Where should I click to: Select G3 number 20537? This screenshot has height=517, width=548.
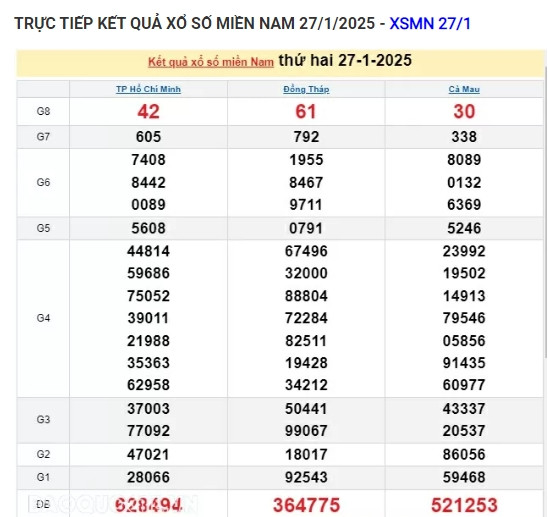(464, 431)
